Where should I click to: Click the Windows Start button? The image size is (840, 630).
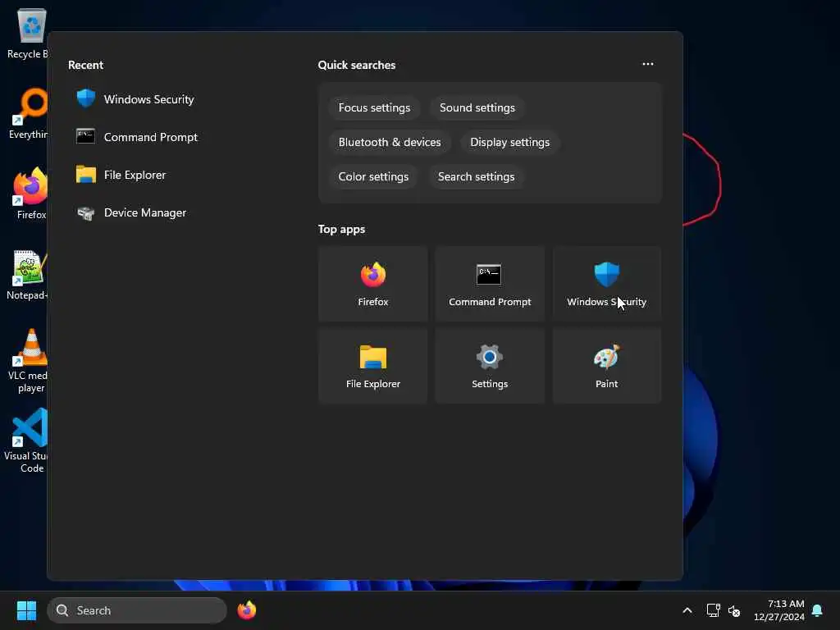[26, 610]
